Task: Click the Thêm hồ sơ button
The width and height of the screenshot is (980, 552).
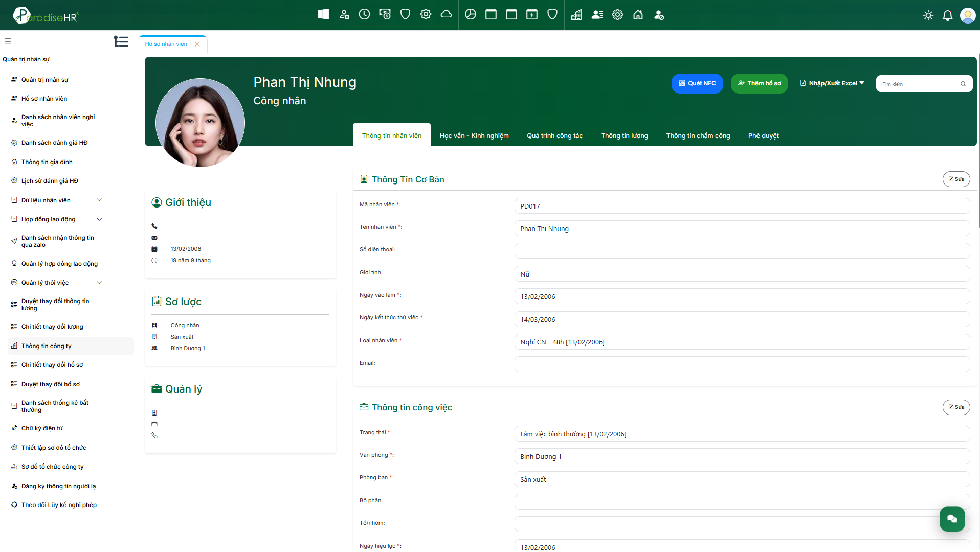Action: pos(760,83)
